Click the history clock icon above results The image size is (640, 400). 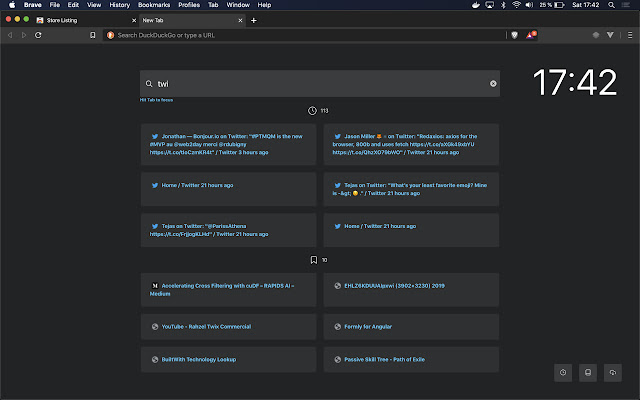point(313,111)
